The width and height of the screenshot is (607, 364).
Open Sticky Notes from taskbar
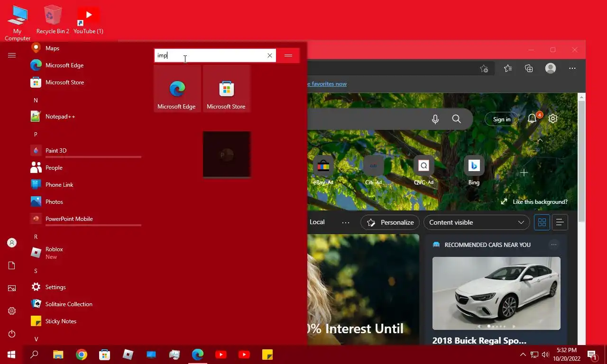pyautogui.click(x=267, y=355)
